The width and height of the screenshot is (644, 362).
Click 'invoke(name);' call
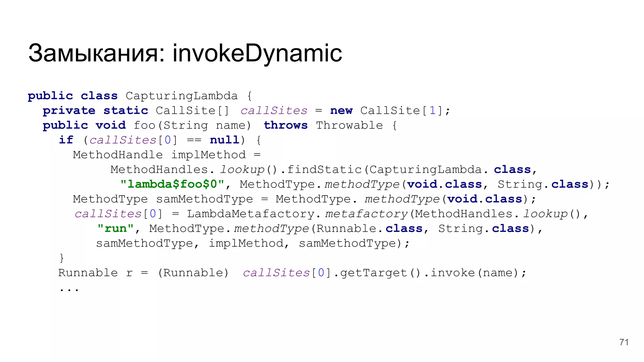point(478,273)
